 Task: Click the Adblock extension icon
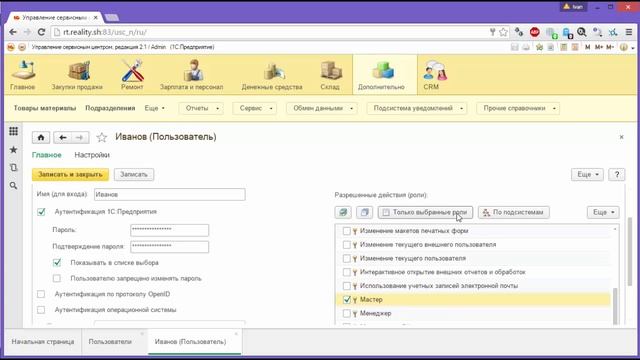point(534,32)
